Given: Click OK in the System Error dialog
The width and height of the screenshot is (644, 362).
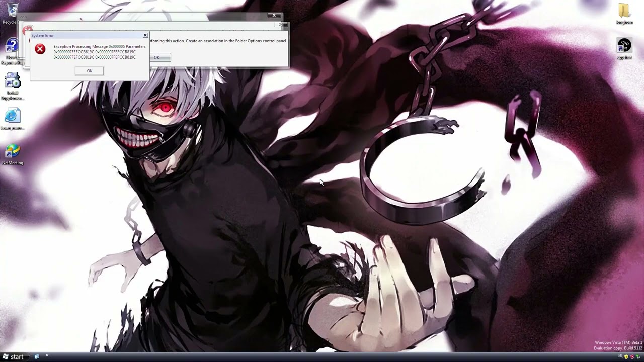Looking at the screenshot, I should pos(90,71).
